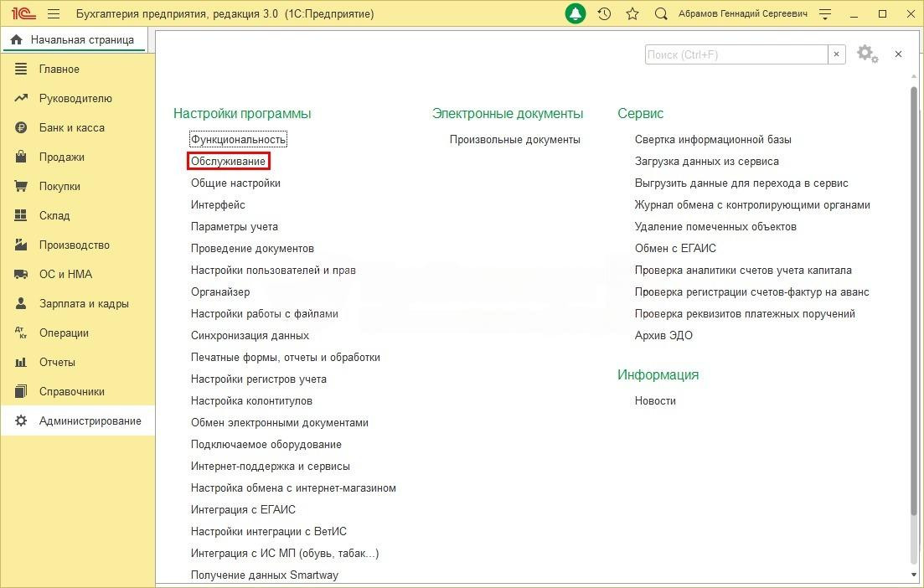Open Настройки регистров учета
Viewport: 924px width, 588px height.
point(259,379)
